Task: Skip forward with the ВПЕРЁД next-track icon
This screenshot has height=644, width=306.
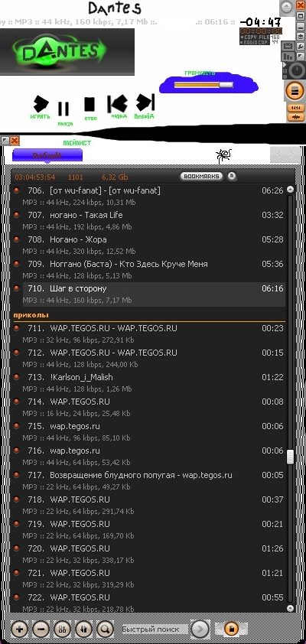Action: pos(145,102)
